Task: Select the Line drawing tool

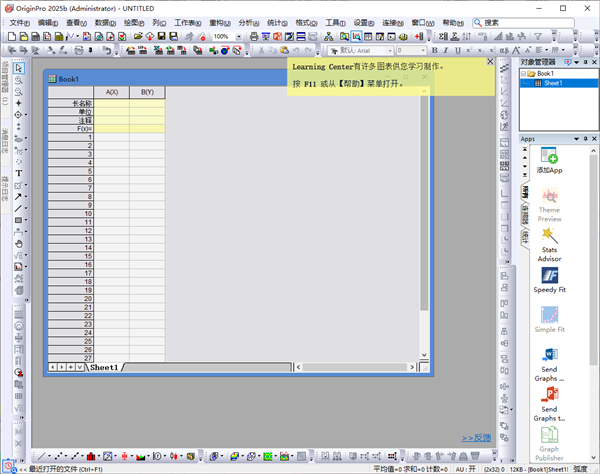Action: point(18,208)
